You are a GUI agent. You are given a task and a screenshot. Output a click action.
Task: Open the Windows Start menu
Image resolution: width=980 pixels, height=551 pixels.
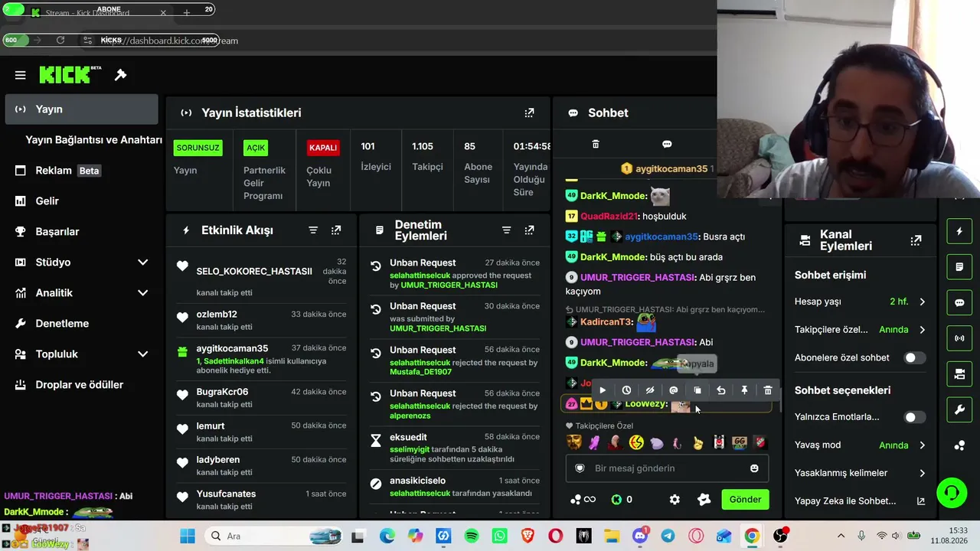(188, 536)
